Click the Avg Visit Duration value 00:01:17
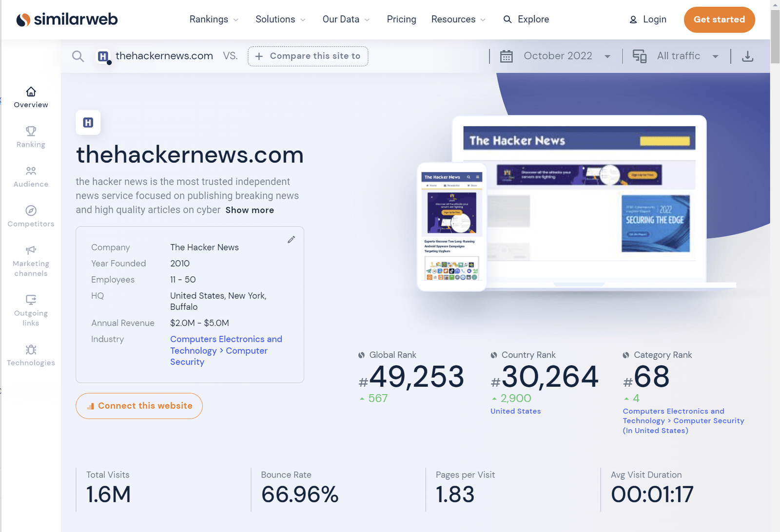Screen dimensions: 780x532 pyautogui.click(x=652, y=494)
